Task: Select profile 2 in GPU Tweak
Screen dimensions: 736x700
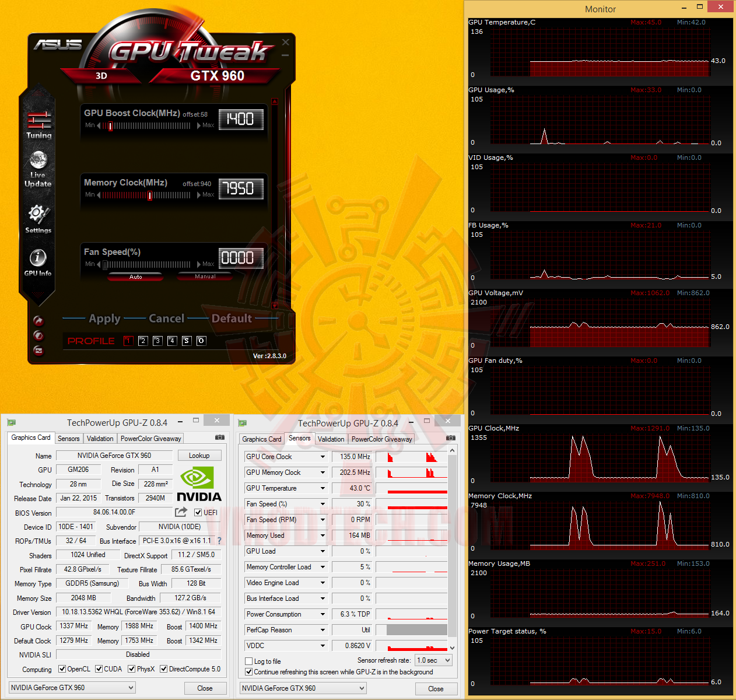Action: (x=143, y=341)
